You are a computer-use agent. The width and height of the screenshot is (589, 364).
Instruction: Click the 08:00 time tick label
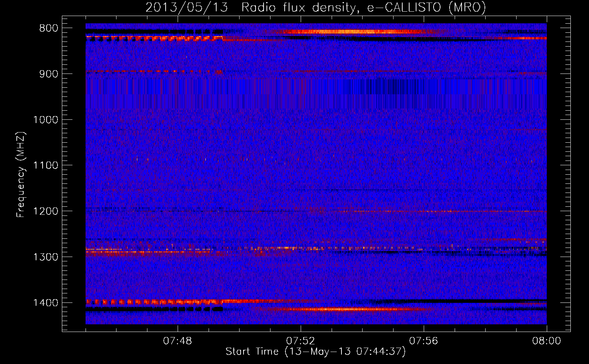[546, 341]
